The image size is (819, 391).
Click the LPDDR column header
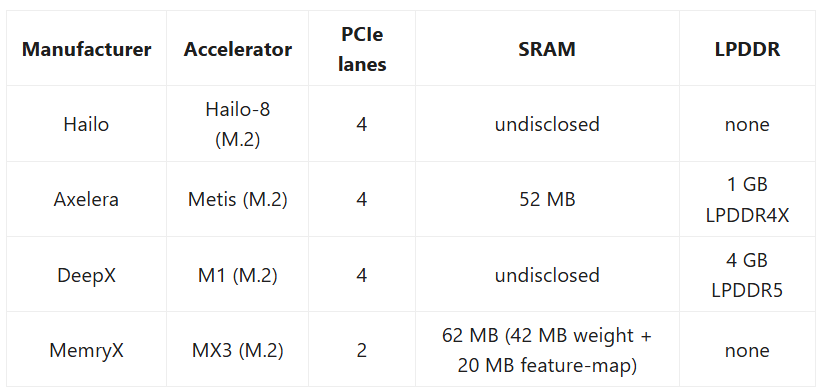coord(747,49)
